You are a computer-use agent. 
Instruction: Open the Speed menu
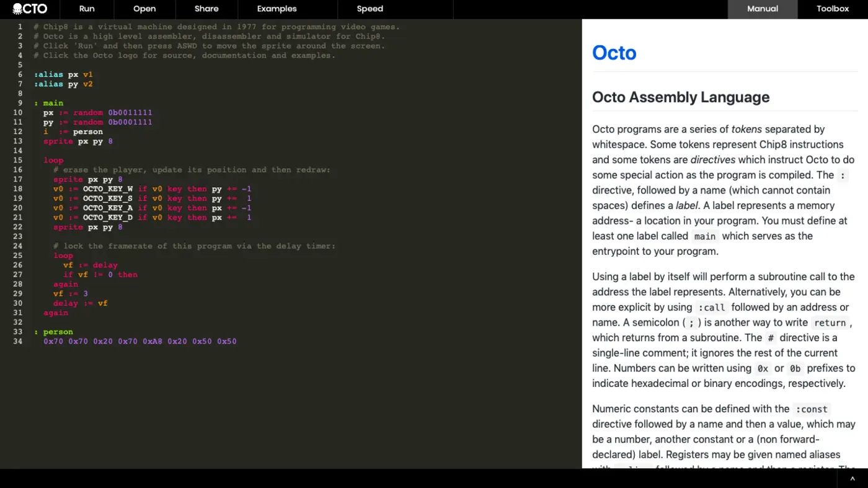(370, 9)
